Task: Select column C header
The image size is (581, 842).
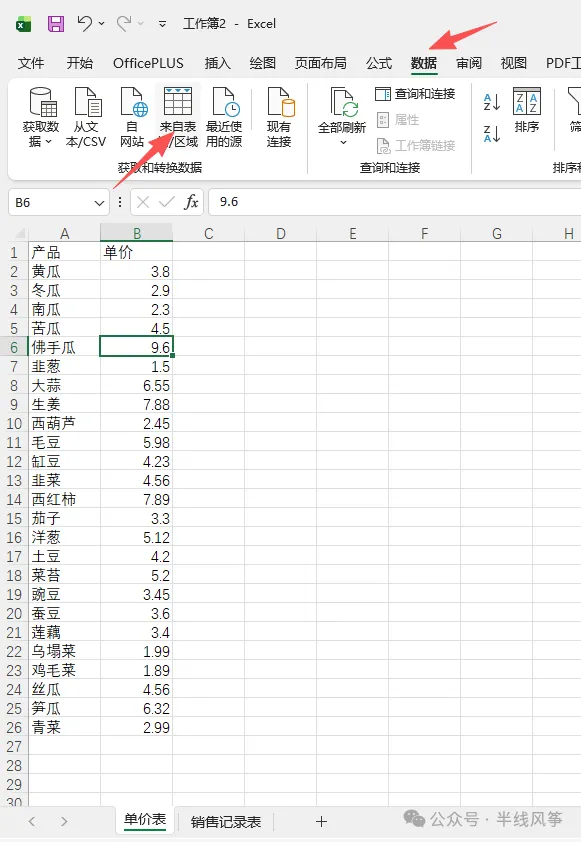Action: [209, 234]
